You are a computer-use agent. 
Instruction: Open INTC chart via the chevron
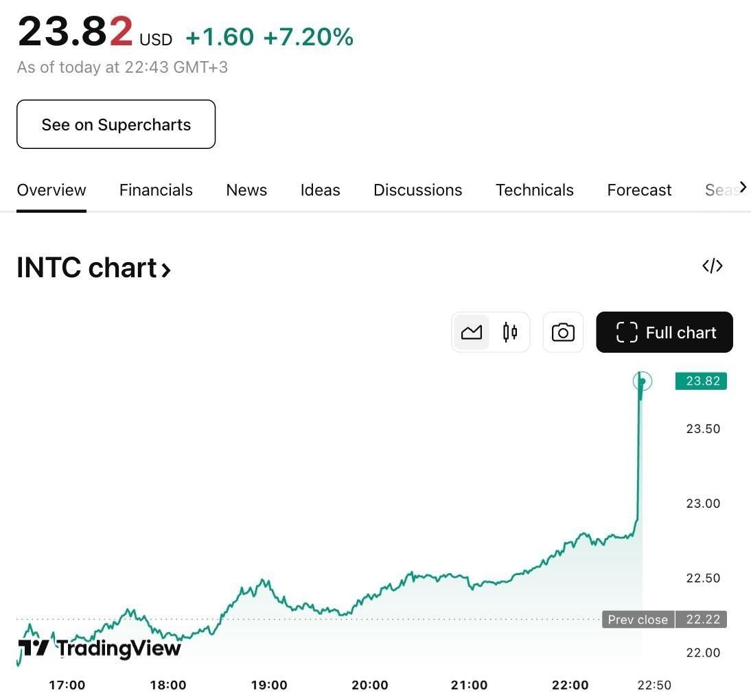(165, 269)
